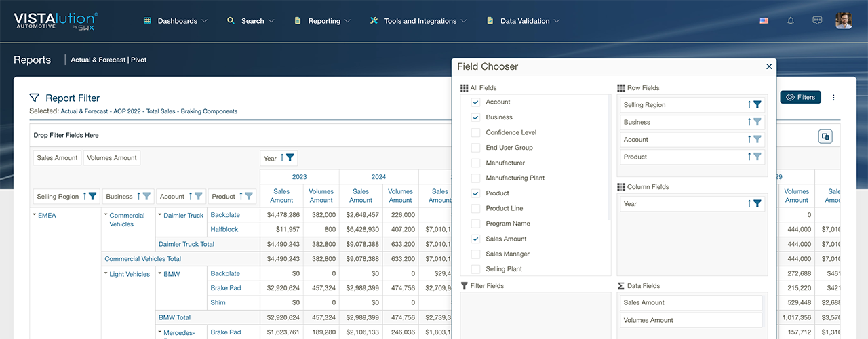Close the Field Chooser dialog
Screen dimensions: 868x339
769,66
